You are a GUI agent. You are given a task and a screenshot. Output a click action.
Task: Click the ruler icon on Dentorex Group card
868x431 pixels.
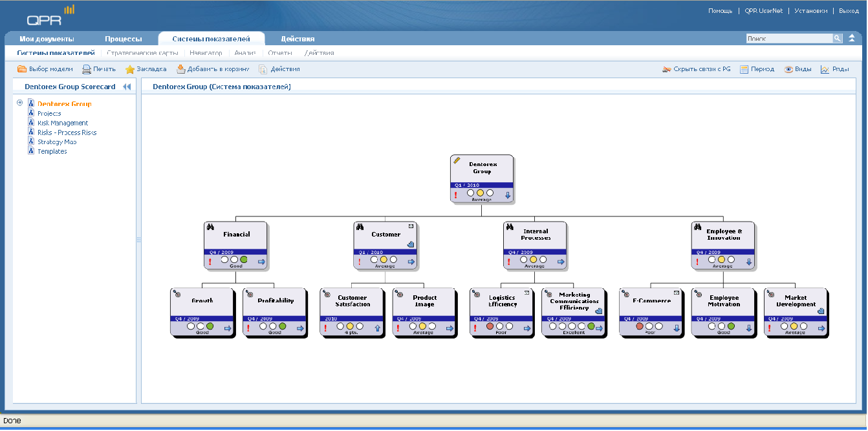click(457, 160)
